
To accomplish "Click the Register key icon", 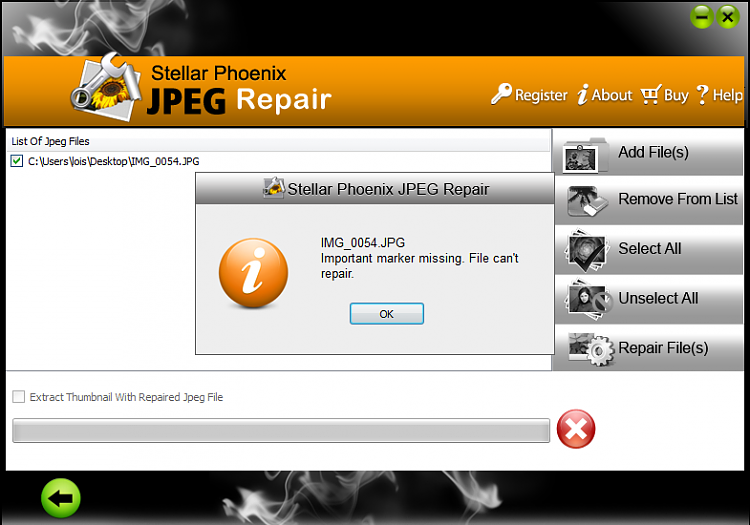I will (x=501, y=94).
